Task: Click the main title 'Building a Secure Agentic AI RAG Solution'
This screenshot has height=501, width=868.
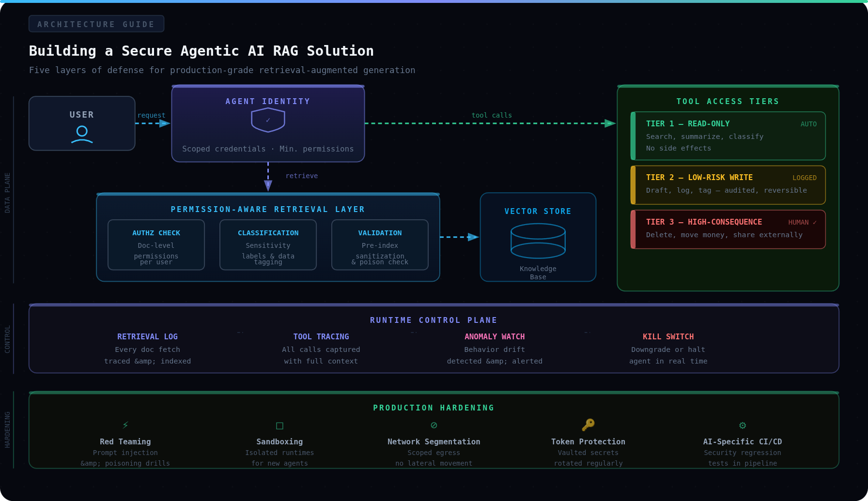Action: 201,51
